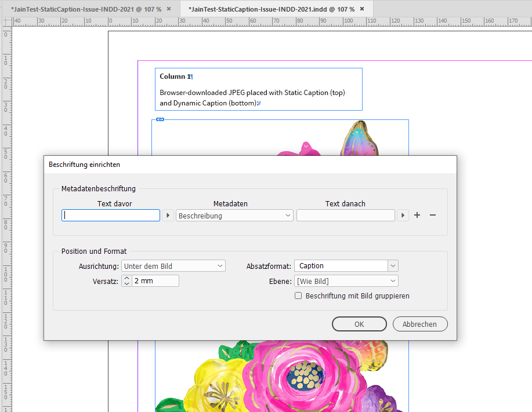The width and height of the screenshot is (532, 412).
Task: Dismiss the dialog with Abbrechen
Action: (419, 324)
